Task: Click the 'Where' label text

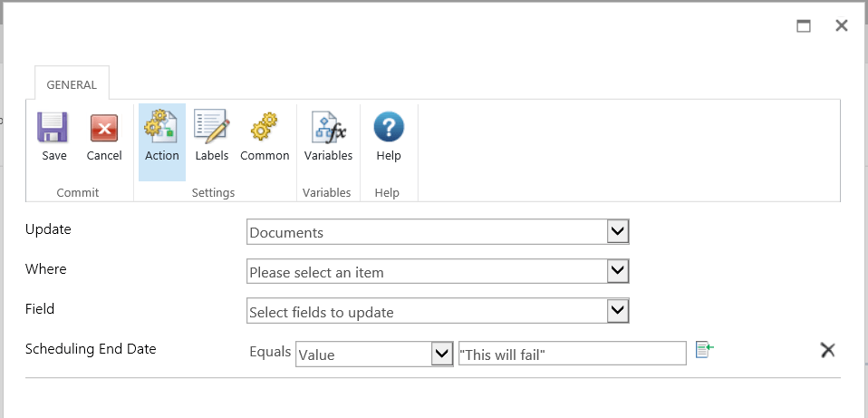Action: (46, 269)
